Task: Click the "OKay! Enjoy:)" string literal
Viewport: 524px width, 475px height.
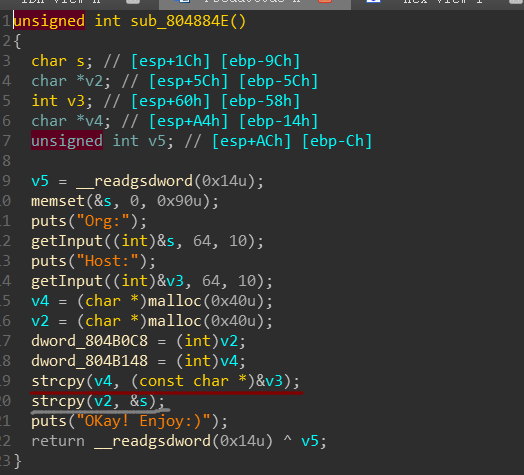Action: point(143,422)
